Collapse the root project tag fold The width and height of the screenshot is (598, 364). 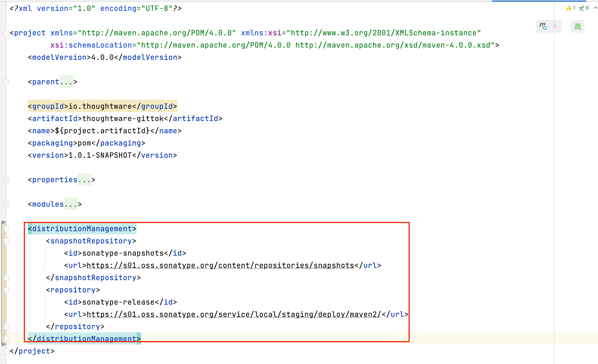click(7, 33)
